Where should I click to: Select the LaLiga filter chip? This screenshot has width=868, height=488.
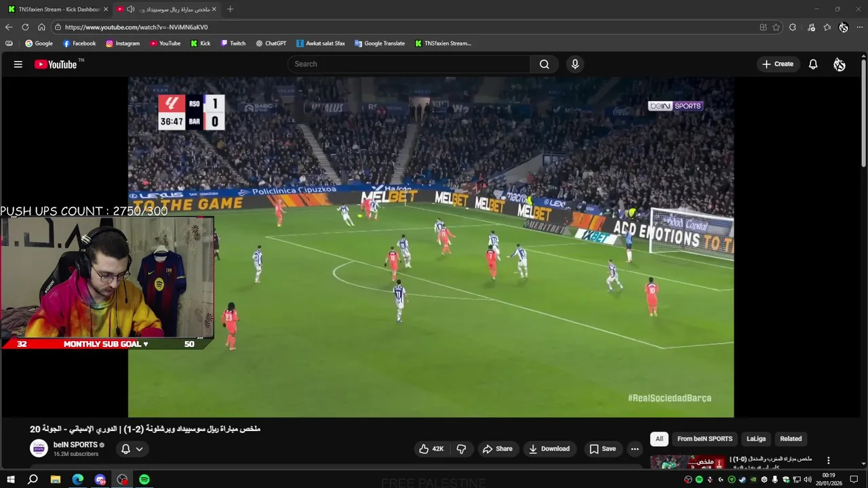tap(756, 439)
